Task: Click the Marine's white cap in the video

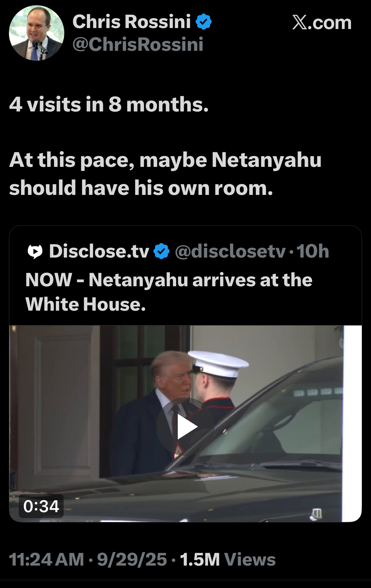Action: [218, 363]
